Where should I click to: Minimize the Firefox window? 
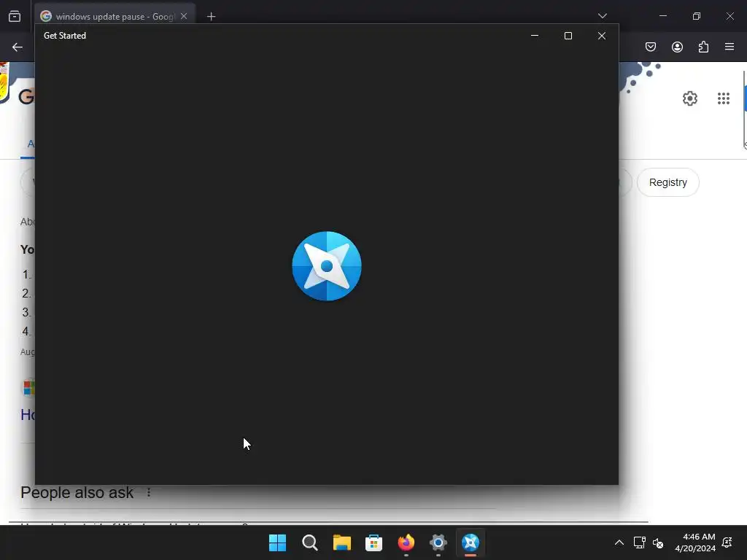[x=662, y=16]
